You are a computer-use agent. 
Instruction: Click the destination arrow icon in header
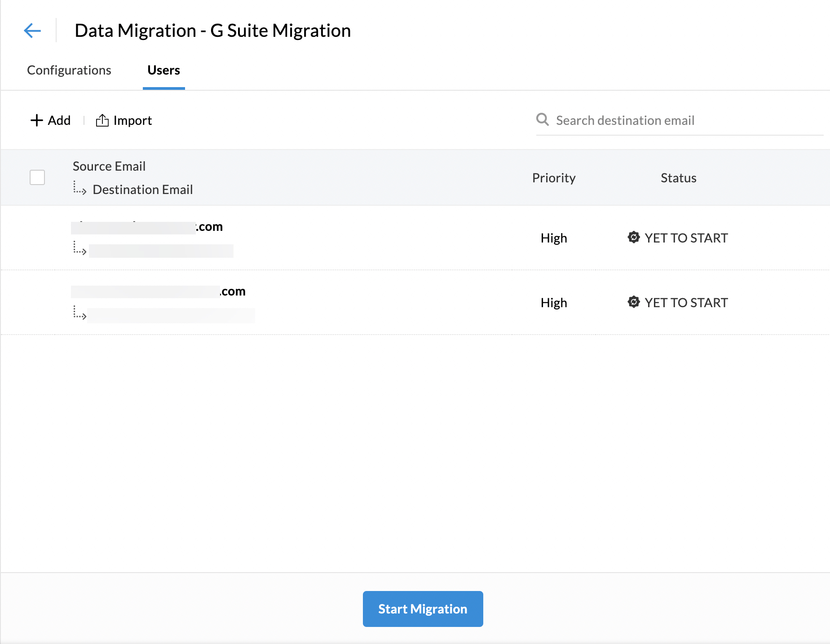point(79,188)
